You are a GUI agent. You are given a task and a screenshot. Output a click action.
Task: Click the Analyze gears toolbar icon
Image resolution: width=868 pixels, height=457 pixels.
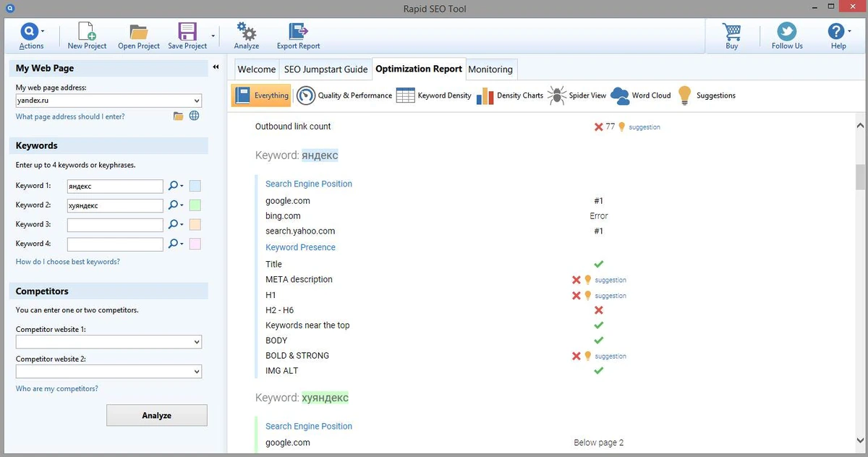(247, 31)
